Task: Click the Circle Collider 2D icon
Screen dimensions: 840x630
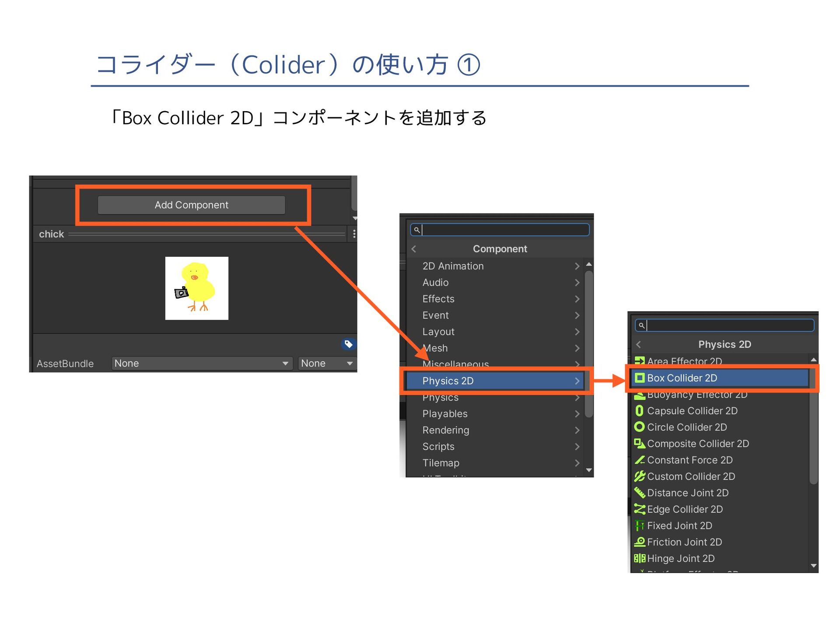Action: click(639, 427)
